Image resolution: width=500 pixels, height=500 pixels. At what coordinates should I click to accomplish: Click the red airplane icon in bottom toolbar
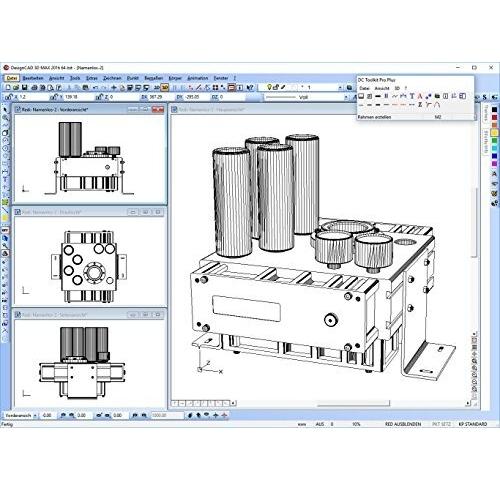(224, 415)
